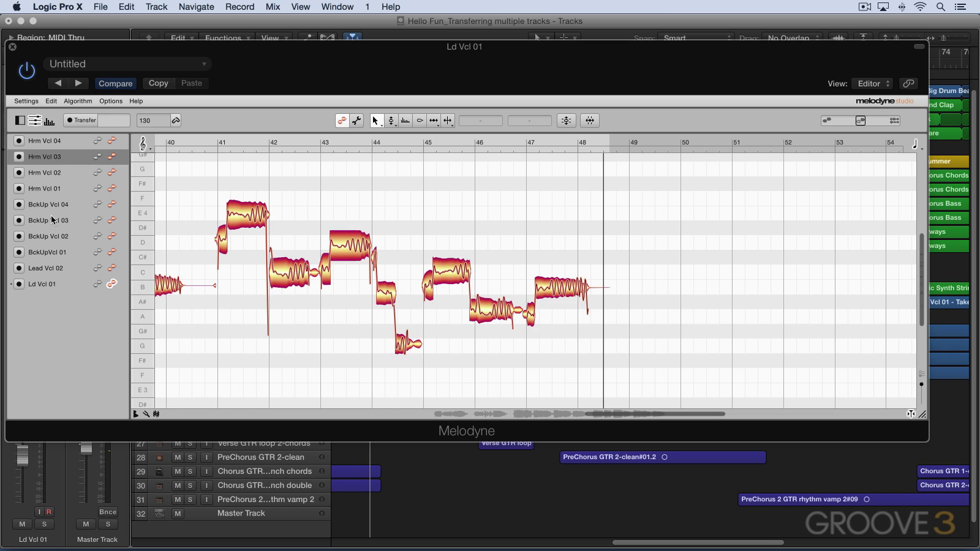Viewport: 980px width, 551px height.
Task: Select the Melodyne pitch tool
Action: pyautogui.click(x=391, y=121)
